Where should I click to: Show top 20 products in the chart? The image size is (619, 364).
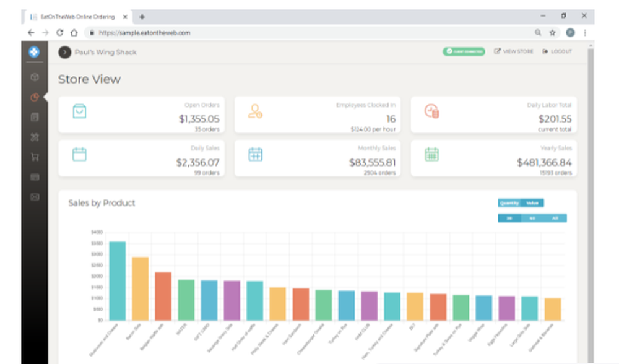tap(509, 219)
